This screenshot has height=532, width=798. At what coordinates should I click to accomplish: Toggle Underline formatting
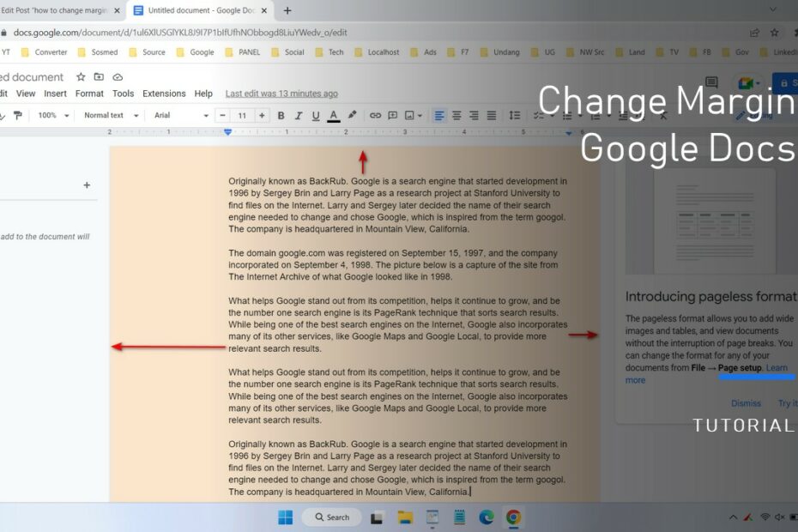[x=316, y=116]
